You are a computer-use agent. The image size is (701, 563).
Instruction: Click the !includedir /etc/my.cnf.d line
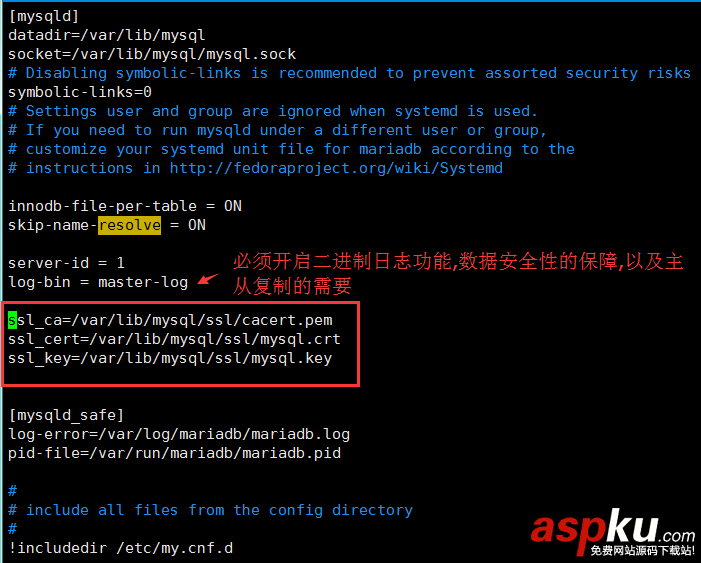click(x=121, y=548)
